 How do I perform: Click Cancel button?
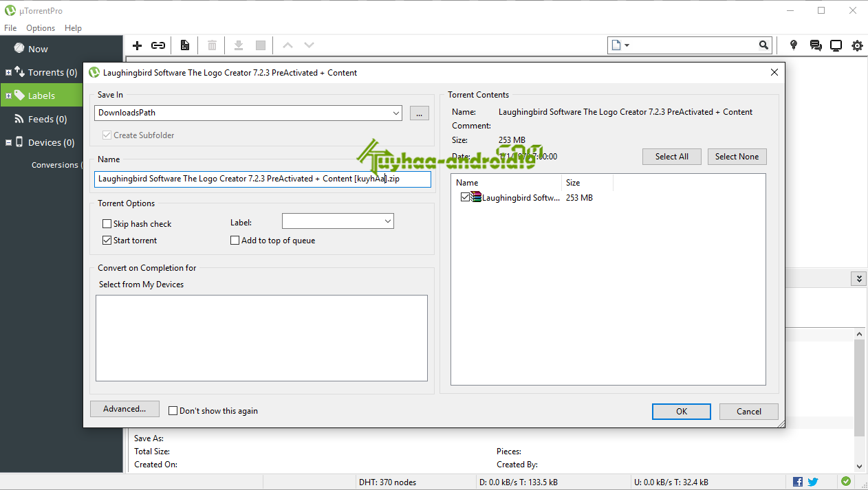749,411
